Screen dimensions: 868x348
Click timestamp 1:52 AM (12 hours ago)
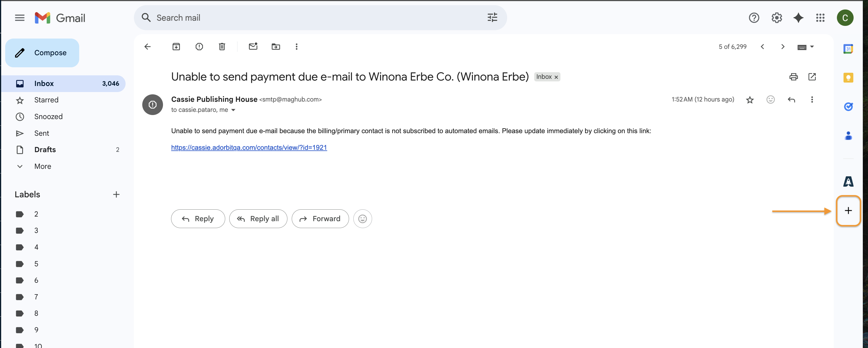click(703, 100)
